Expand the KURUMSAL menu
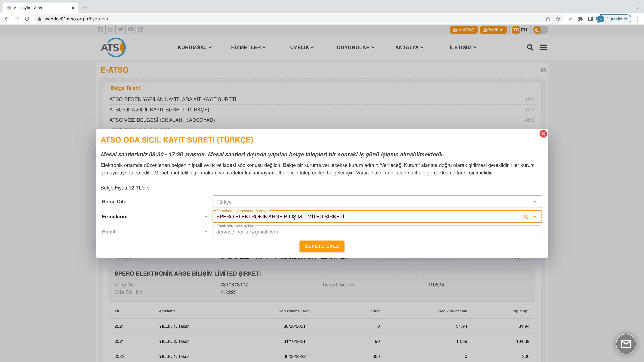Screen dimensions: 644x362 (195, 47)
